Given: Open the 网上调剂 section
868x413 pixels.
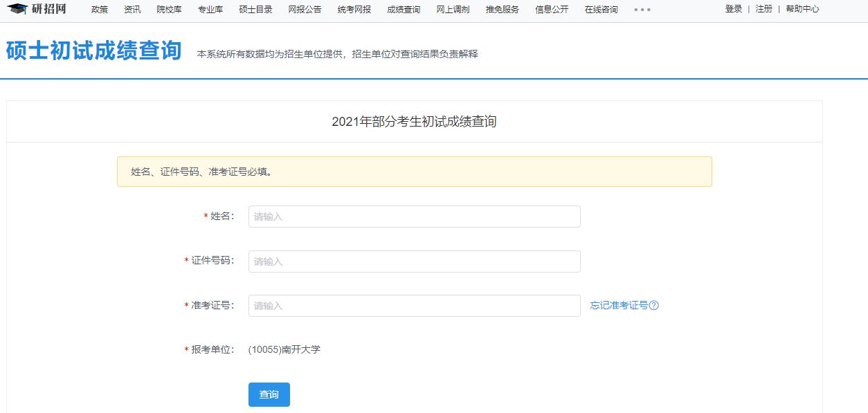Looking at the screenshot, I should pyautogui.click(x=453, y=10).
